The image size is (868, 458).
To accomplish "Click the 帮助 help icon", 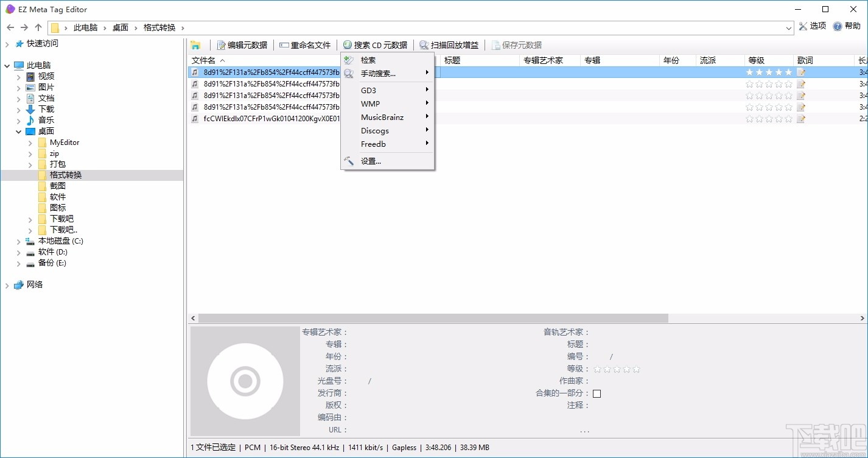I will 846,26.
